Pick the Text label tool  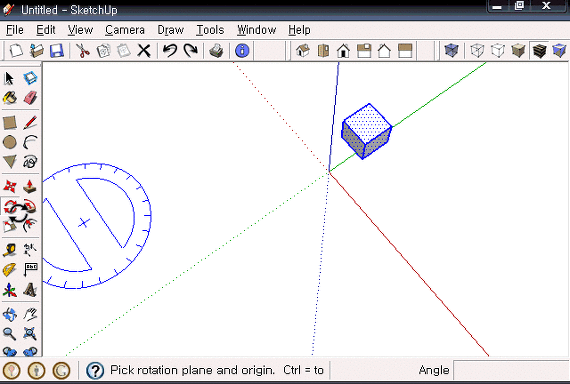point(30,270)
